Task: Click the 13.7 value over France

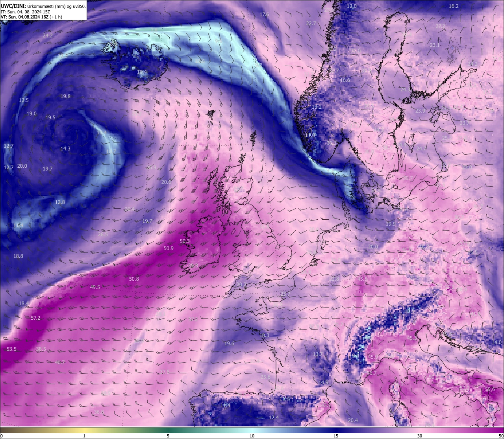Action: pos(317,354)
